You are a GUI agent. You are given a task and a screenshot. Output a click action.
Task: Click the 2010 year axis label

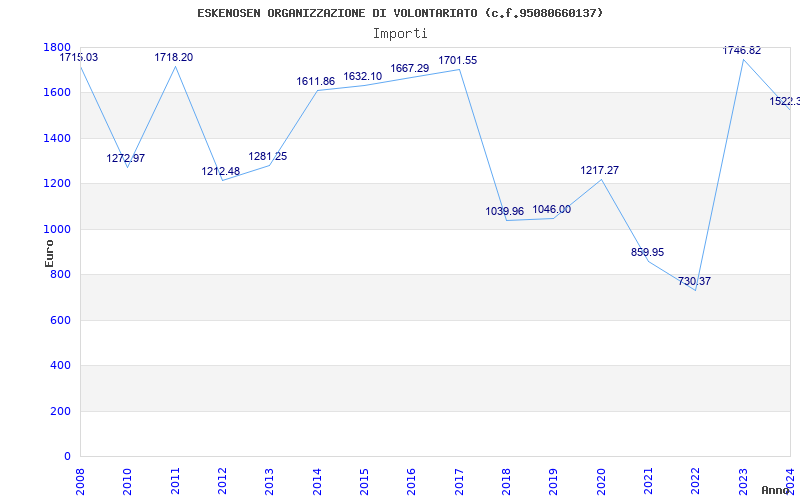(128, 482)
